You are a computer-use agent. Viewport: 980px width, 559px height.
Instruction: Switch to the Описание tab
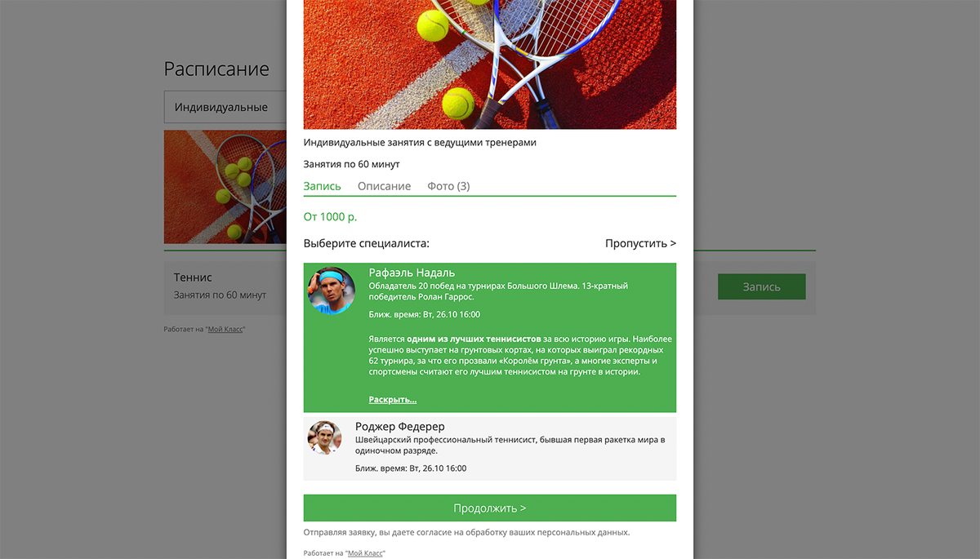click(x=384, y=186)
